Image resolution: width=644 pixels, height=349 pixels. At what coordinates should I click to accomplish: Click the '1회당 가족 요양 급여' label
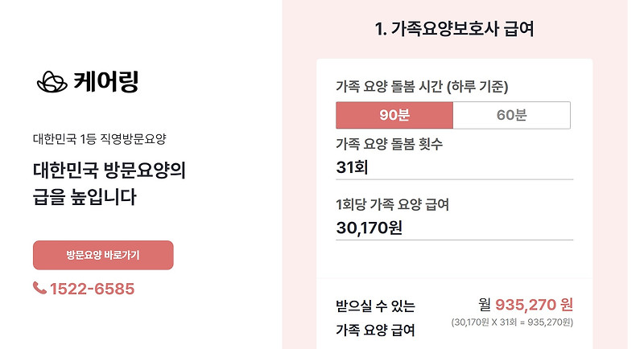392,204
